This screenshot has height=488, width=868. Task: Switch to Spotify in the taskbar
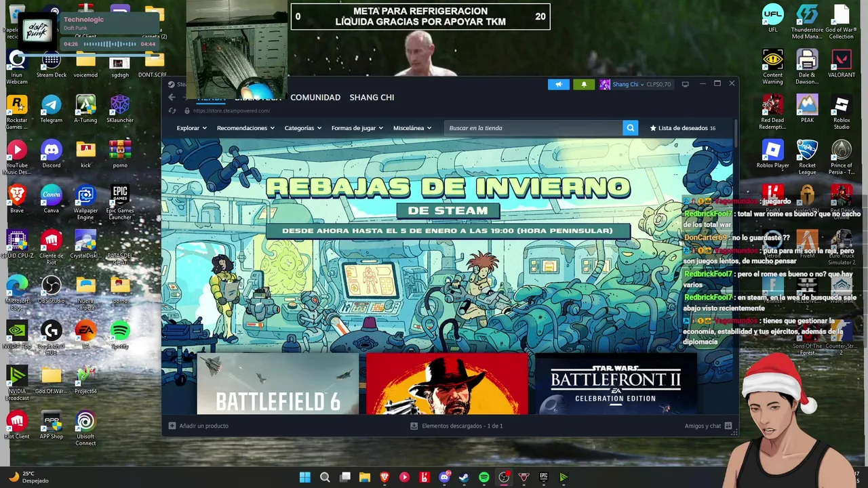[484, 477]
